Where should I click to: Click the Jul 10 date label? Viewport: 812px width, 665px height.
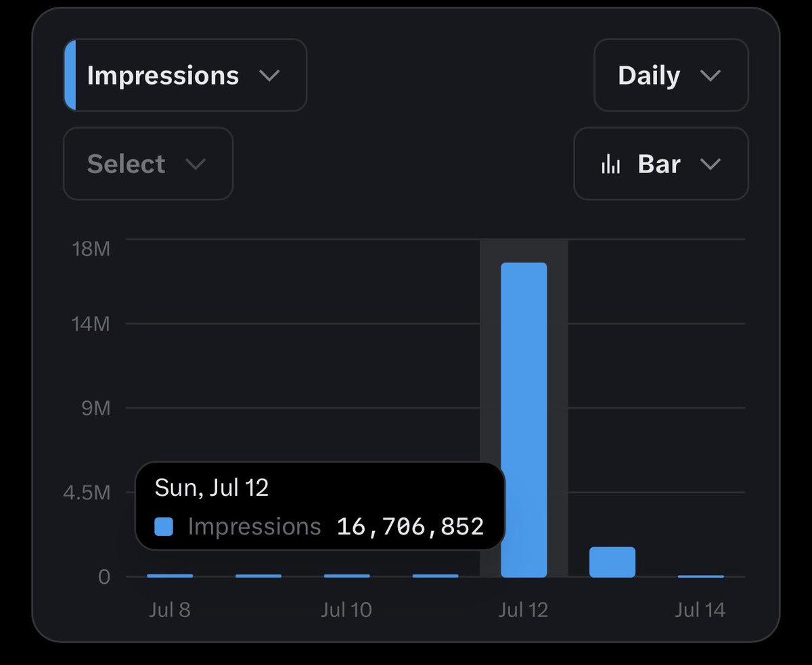pos(346,610)
